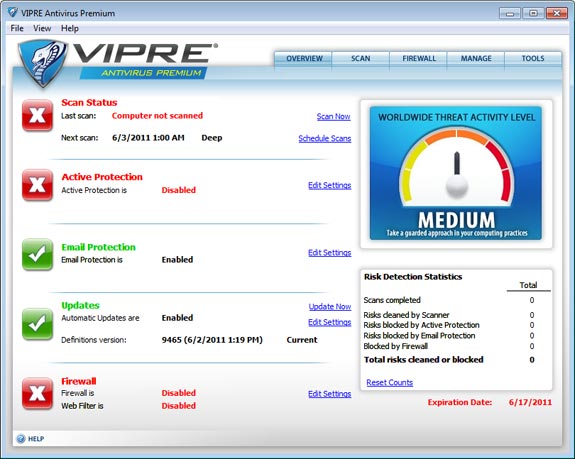Click the Update Now link
The width and height of the screenshot is (575, 459).
pyautogui.click(x=330, y=307)
